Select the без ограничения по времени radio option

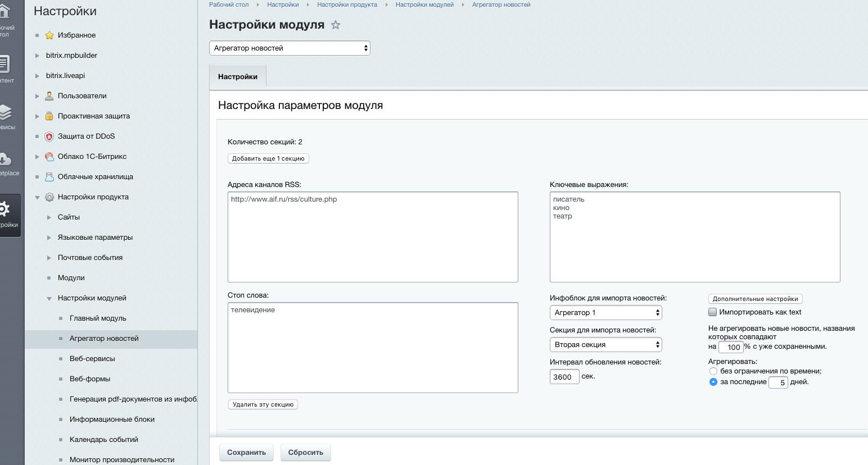pos(713,371)
